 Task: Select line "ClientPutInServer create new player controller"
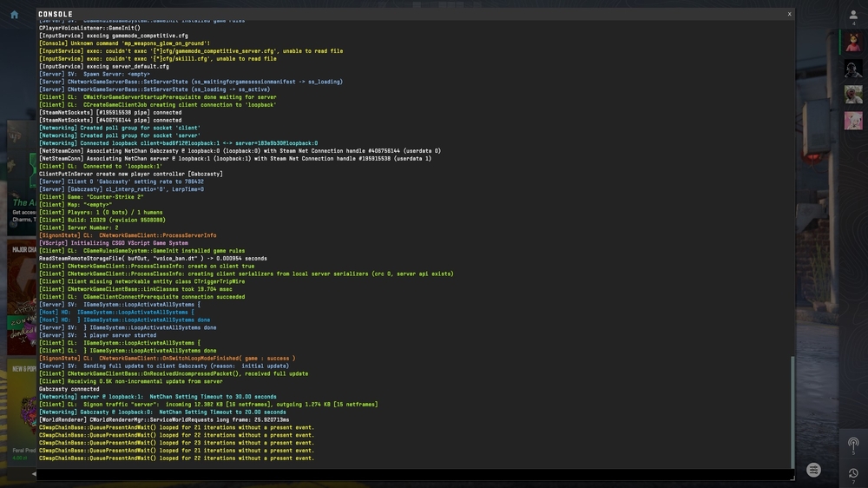click(x=131, y=174)
